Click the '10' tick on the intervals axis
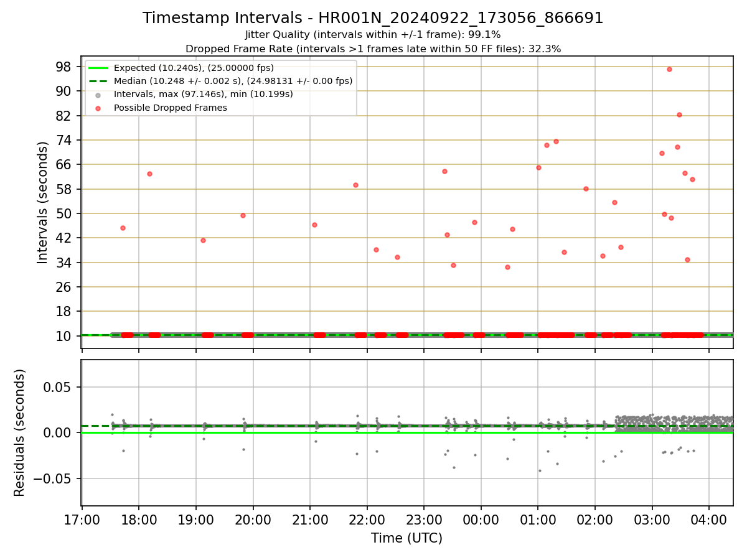 tap(64, 336)
